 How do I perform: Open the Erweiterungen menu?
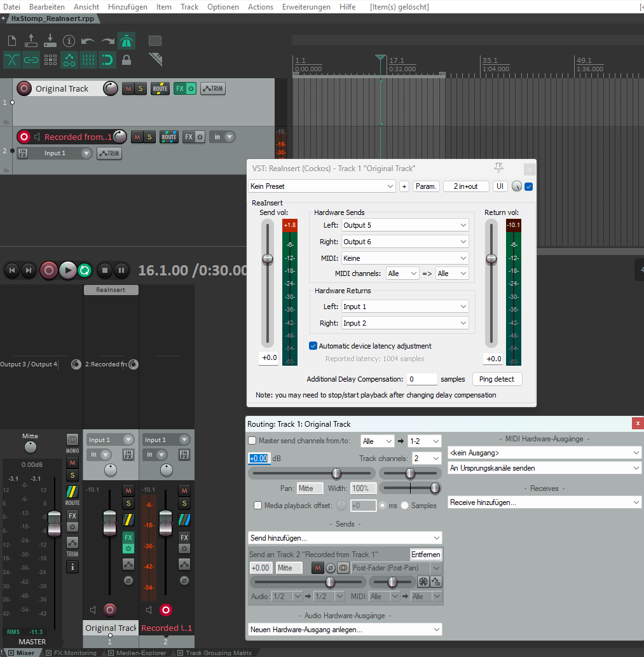click(306, 7)
